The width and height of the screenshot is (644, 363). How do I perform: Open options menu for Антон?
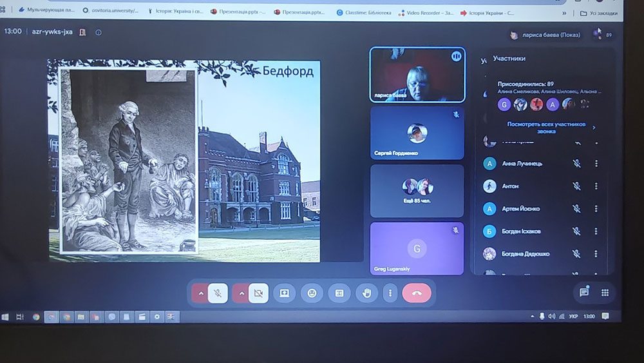point(596,186)
